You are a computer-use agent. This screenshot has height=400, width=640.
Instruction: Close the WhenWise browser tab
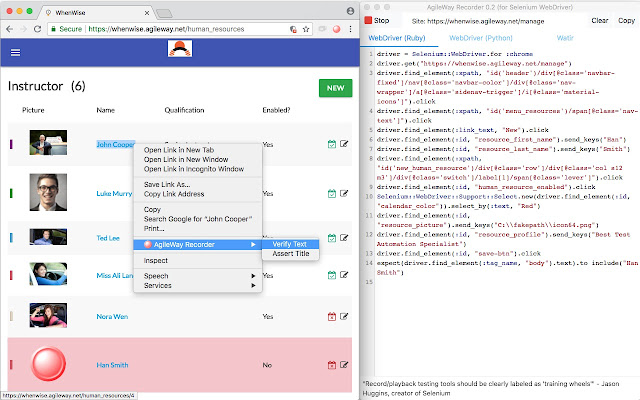[147, 13]
